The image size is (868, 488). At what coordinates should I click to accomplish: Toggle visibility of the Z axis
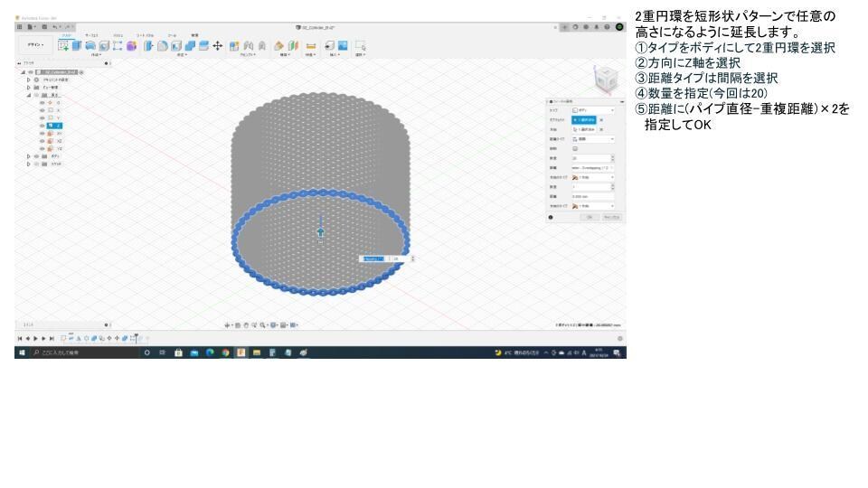click(42, 126)
